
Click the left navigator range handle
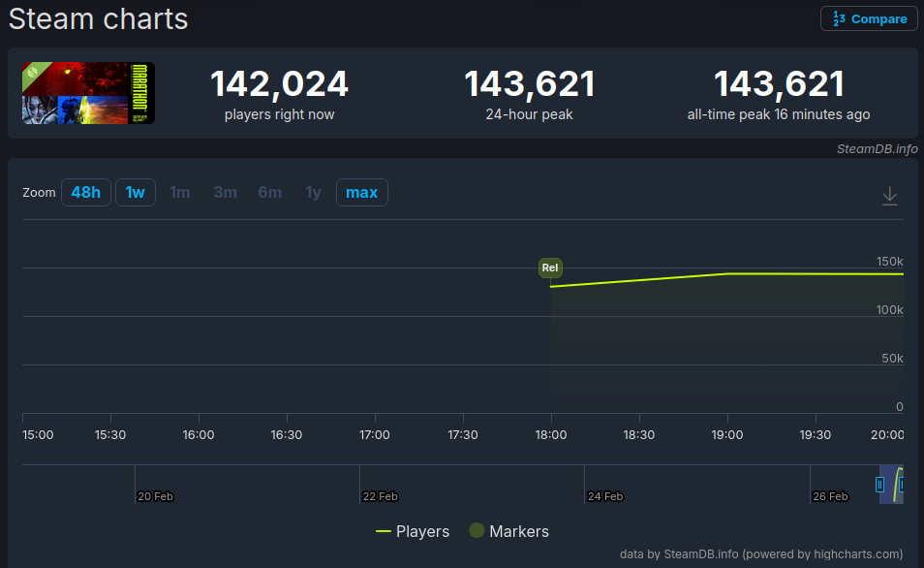click(x=879, y=485)
